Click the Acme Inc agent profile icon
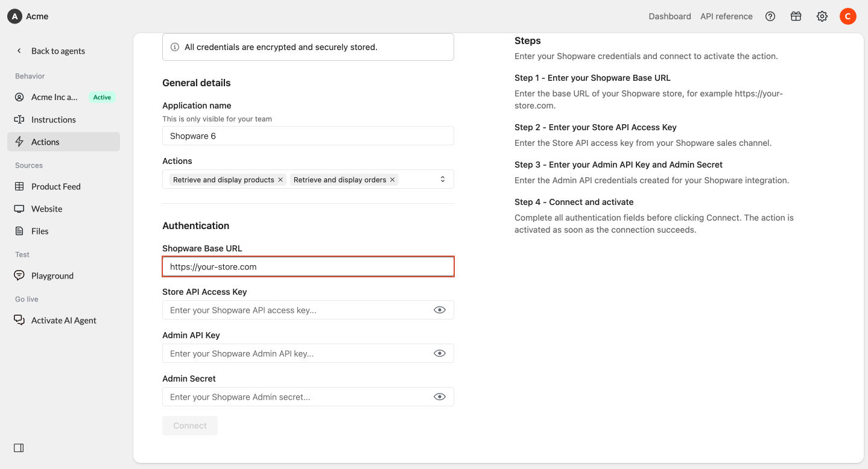868x469 pixels. pyautogui.click(x=19, y=97)
